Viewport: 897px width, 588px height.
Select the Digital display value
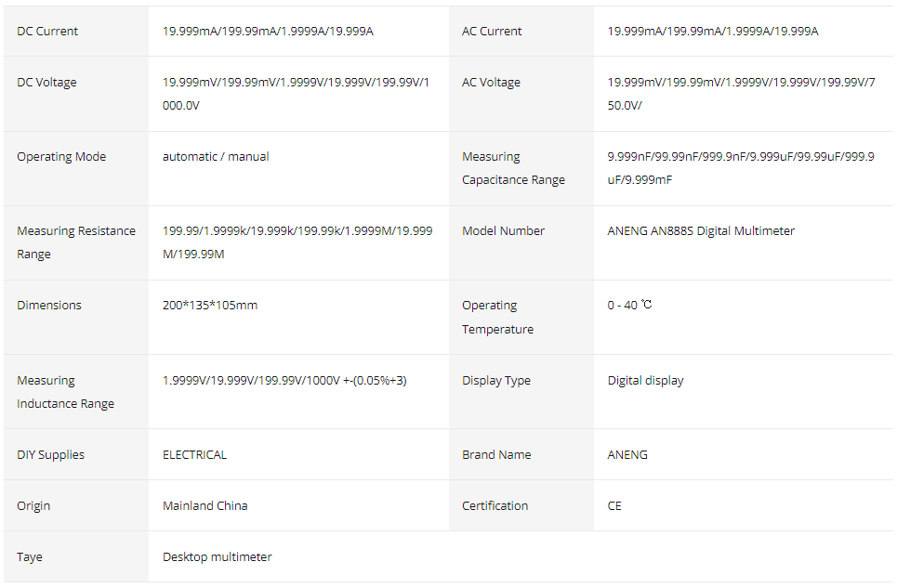click(x=645, y=381)
